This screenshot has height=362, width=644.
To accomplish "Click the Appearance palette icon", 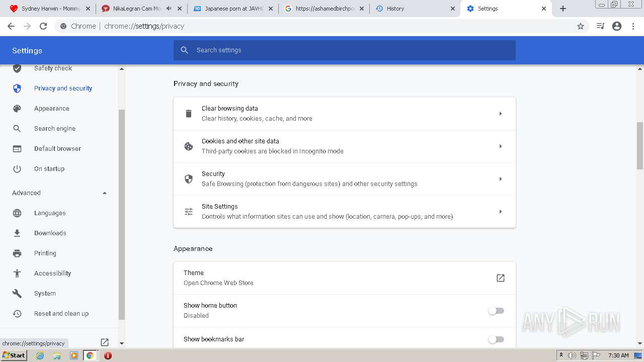I will tap(17, 109).
